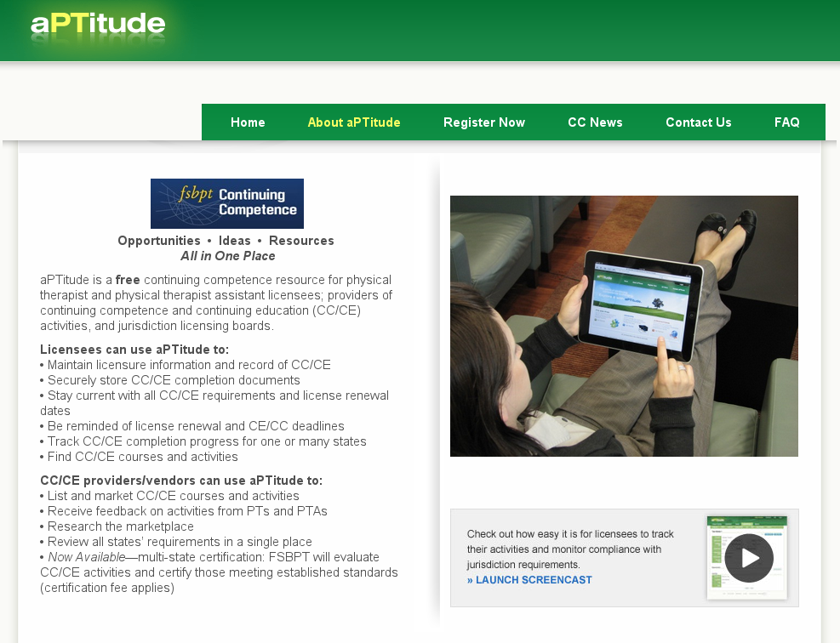
Task: Click 'Find CC/CE courses and activities' bullet
Action: coord(139,457)
